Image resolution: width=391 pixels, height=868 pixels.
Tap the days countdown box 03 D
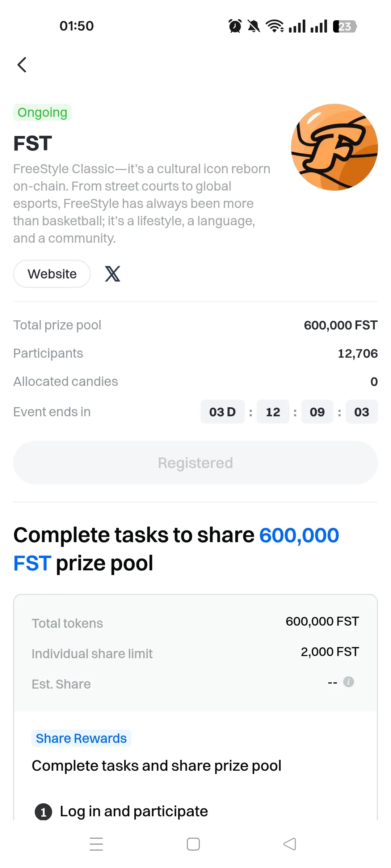point(223,412)
